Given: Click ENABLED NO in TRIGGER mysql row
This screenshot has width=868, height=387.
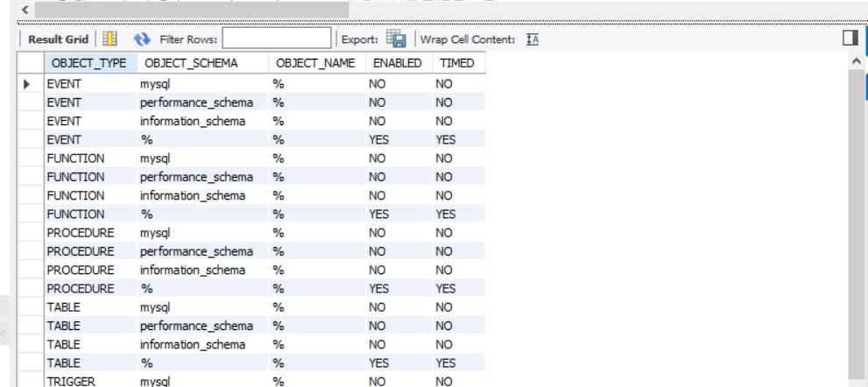Looking at the screenshot, I should coord(399,380).
